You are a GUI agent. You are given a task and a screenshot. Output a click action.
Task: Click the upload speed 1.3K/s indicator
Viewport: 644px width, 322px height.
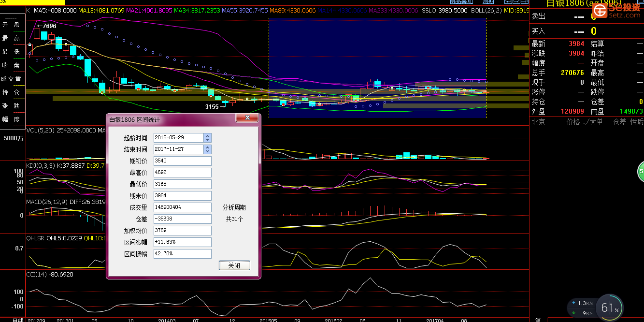click(582, 303)
